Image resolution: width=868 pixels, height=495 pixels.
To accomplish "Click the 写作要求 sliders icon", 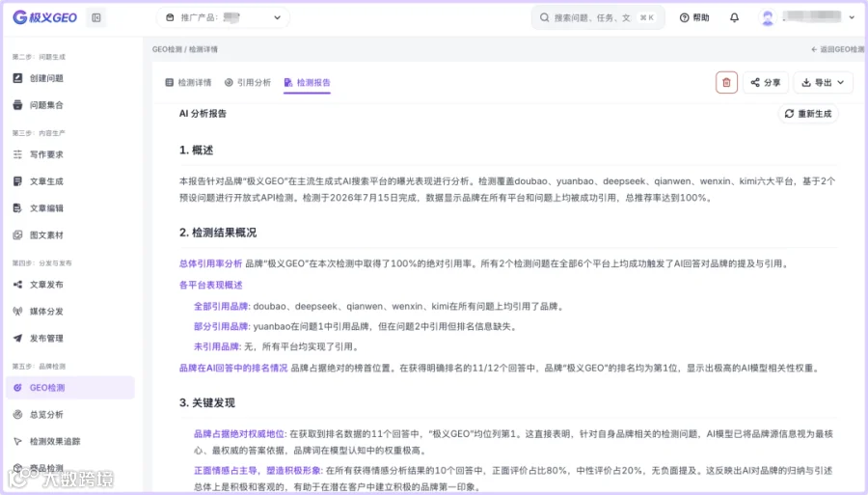I will pos(17,154).
